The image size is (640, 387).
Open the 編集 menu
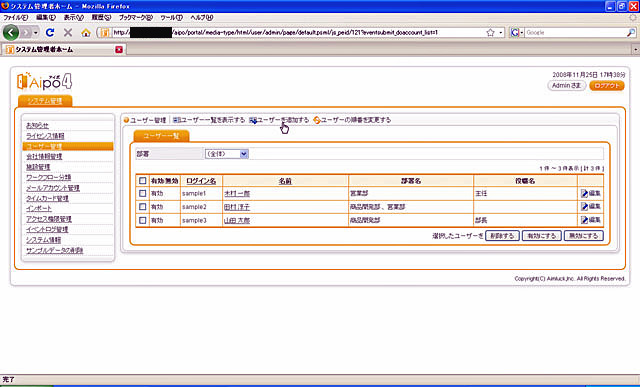(x=45, y=18)
